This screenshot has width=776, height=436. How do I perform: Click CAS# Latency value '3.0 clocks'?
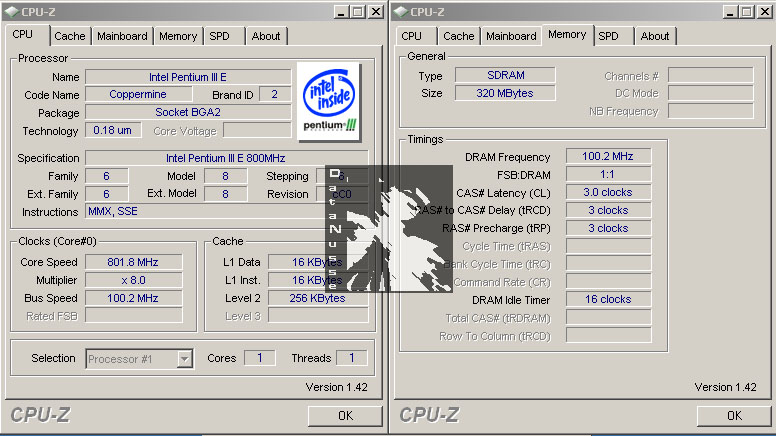(x=608, y=192)
